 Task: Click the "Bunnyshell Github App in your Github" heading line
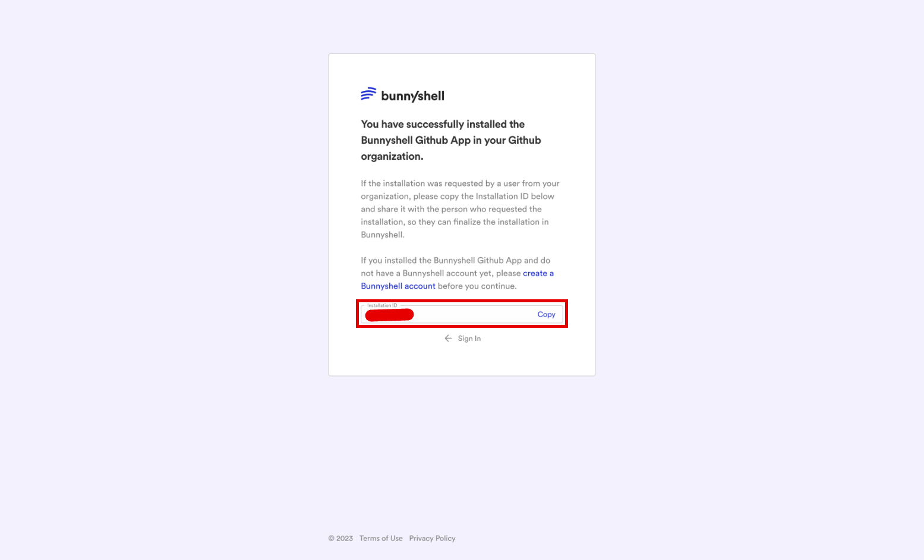pos(451,140)
